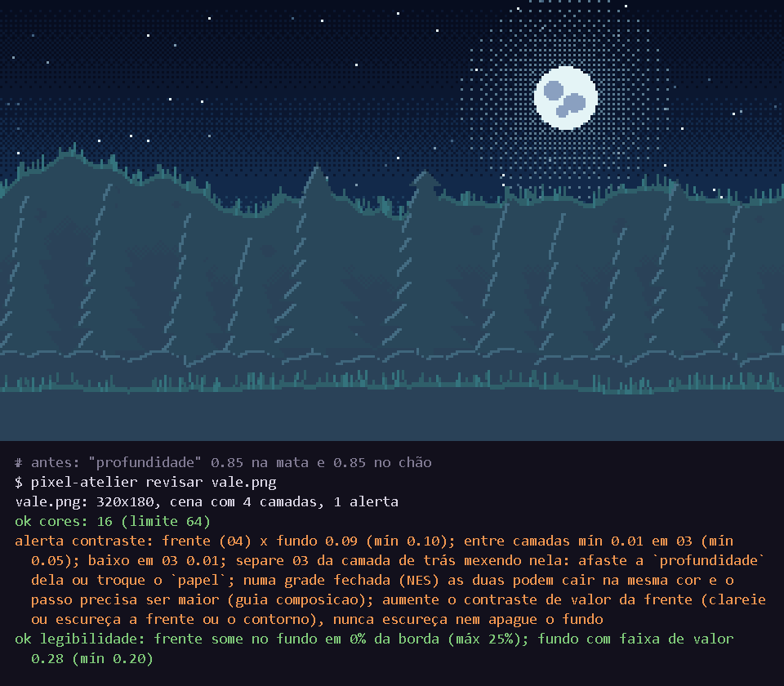Click the green "ok legibilidade: frente some no fundo" line

(374, 639)
